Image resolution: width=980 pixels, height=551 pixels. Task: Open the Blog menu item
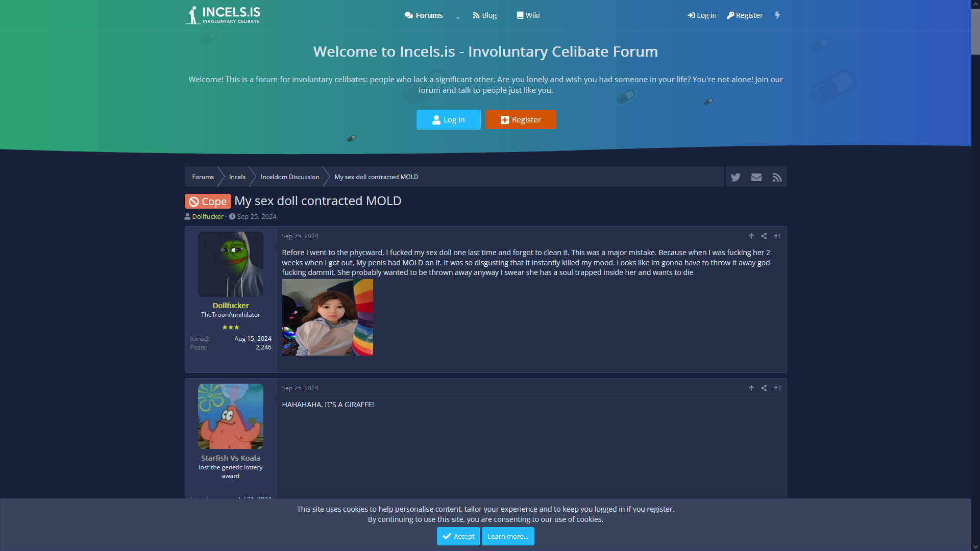click(484, 15)
